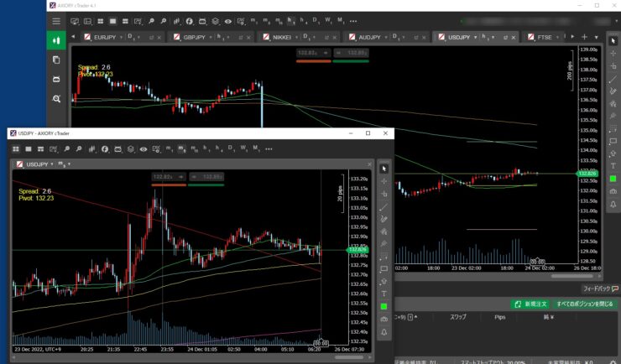Select the crosshair tool in main chart toolbar

click(613, 53)
